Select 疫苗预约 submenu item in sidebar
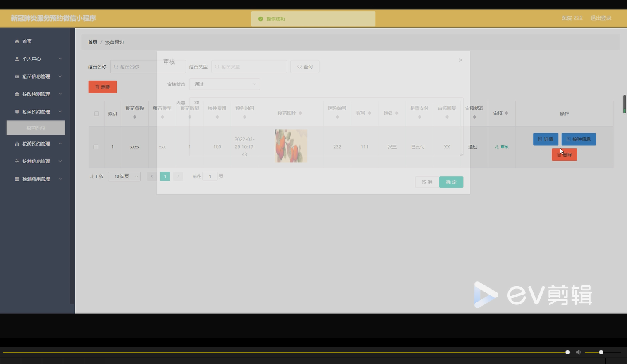The image size is (627, 364). coord(36,128)
